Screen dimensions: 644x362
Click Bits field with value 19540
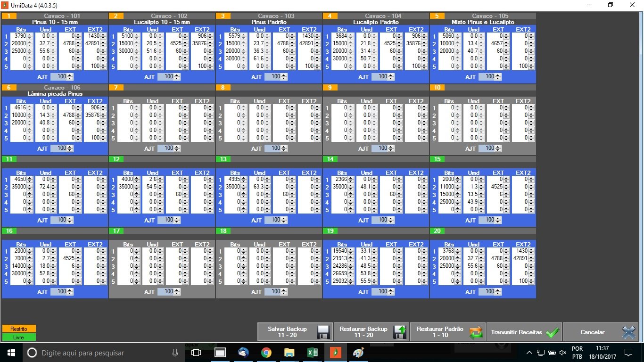[x=343, y=251]
